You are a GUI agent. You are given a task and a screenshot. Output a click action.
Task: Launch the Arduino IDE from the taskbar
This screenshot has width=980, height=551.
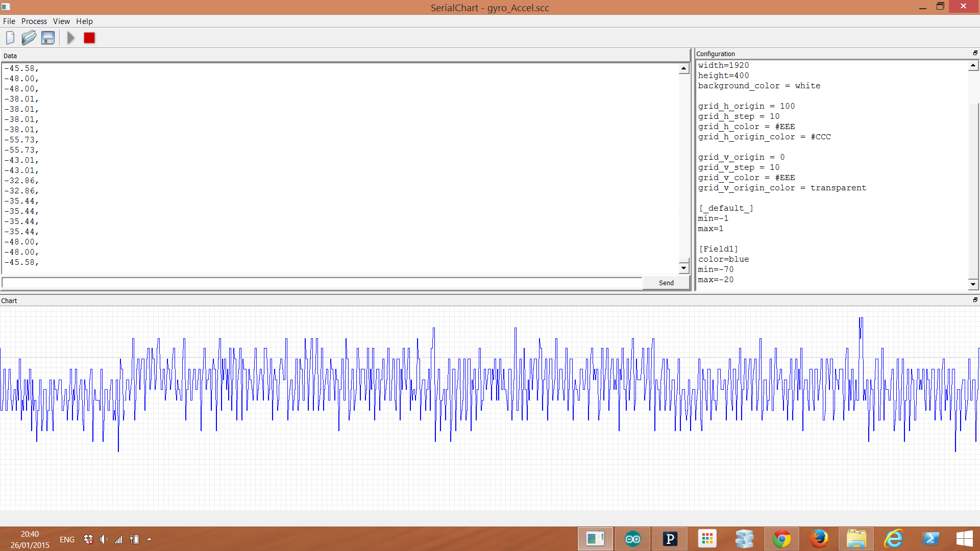click(632, 538)
